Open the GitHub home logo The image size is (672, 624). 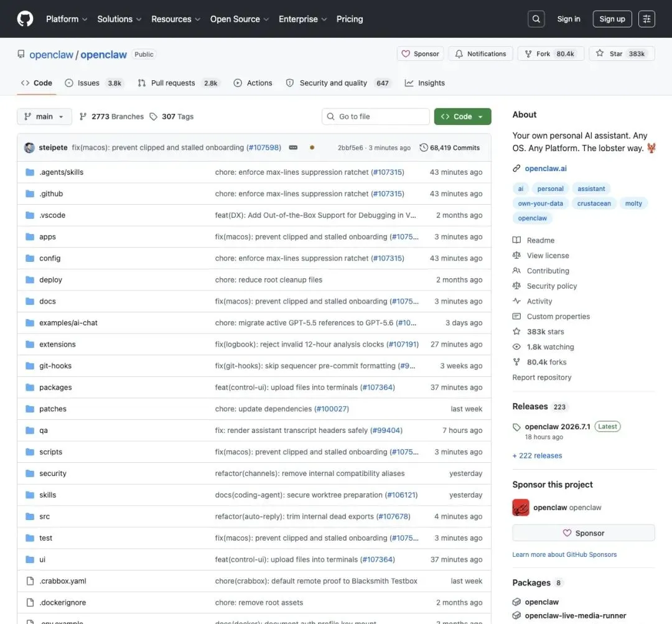(25, 19)
